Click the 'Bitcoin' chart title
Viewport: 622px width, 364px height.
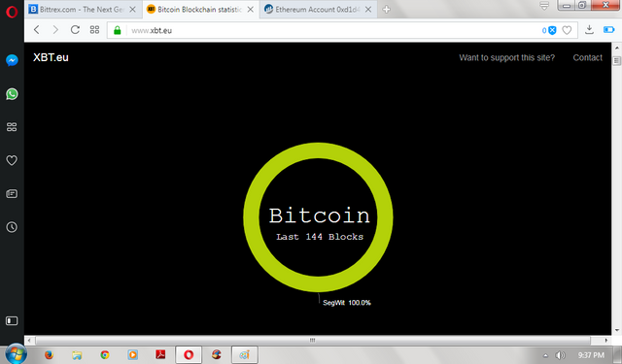tap(320, 215)
